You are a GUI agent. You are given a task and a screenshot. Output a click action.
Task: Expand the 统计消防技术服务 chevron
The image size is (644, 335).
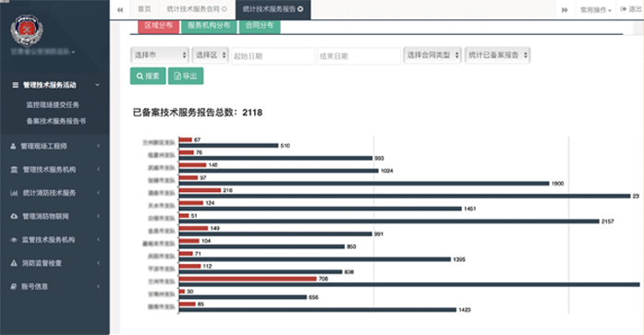pos(98,193)
